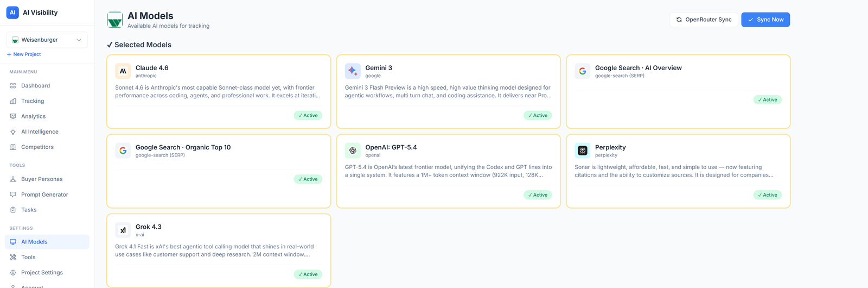
Task: Click the Analytics icon in sidebar
Action: 13,116
